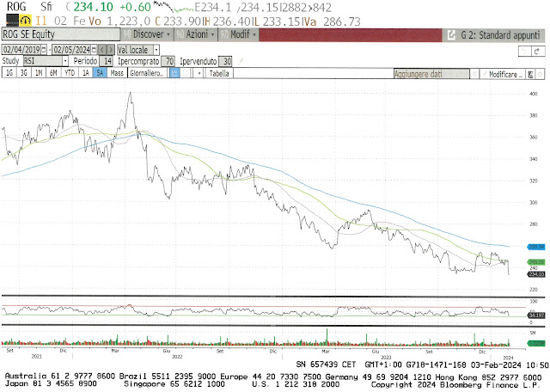Select the 1G time range
550x392 pixels.
pyautogui.click(x=9, y=73)
